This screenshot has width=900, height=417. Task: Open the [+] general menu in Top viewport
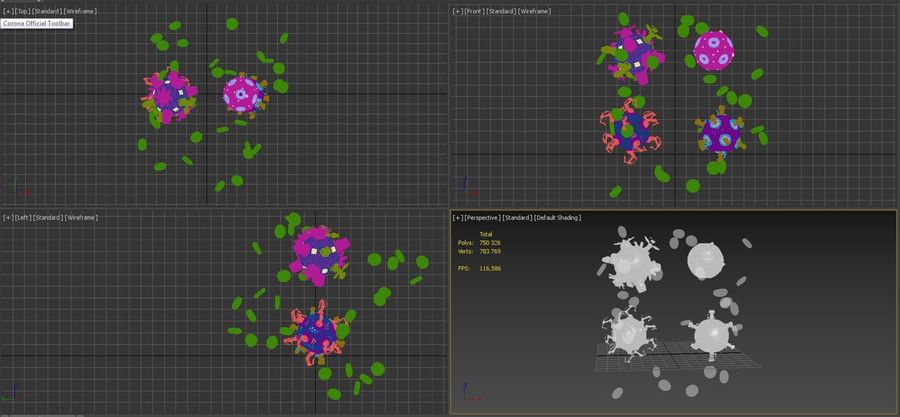8,11
